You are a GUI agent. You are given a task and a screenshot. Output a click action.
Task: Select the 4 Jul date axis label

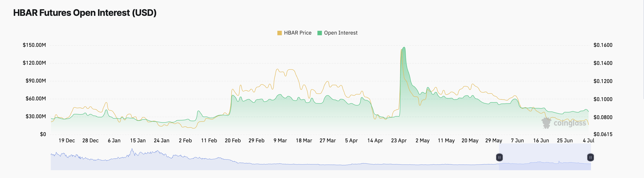pyautogui.click(x=588, y=141)
